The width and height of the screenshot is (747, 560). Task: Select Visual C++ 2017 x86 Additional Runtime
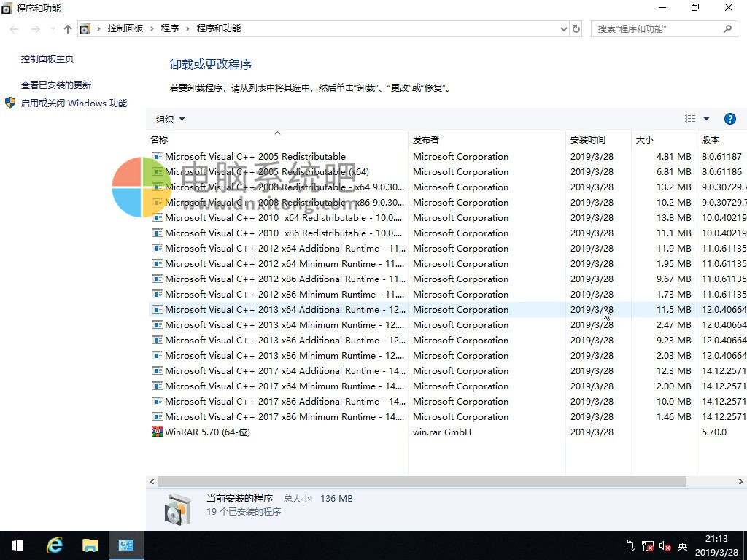pyautogui.click(x=448, y=402)
